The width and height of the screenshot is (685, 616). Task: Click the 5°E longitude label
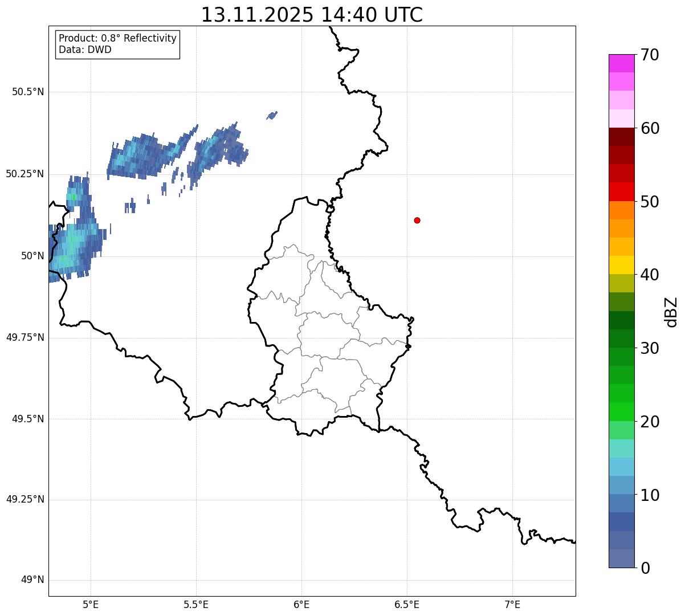[x=91, y=604]
